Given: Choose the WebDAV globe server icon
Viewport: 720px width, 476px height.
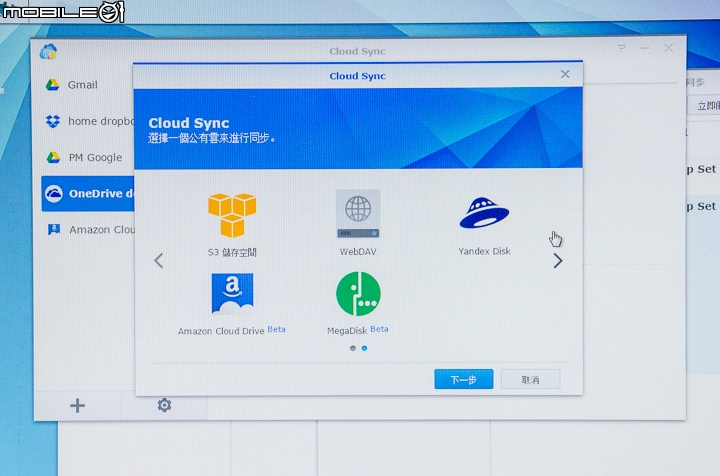Looking at the screenshot, I should tap(358, 214).
